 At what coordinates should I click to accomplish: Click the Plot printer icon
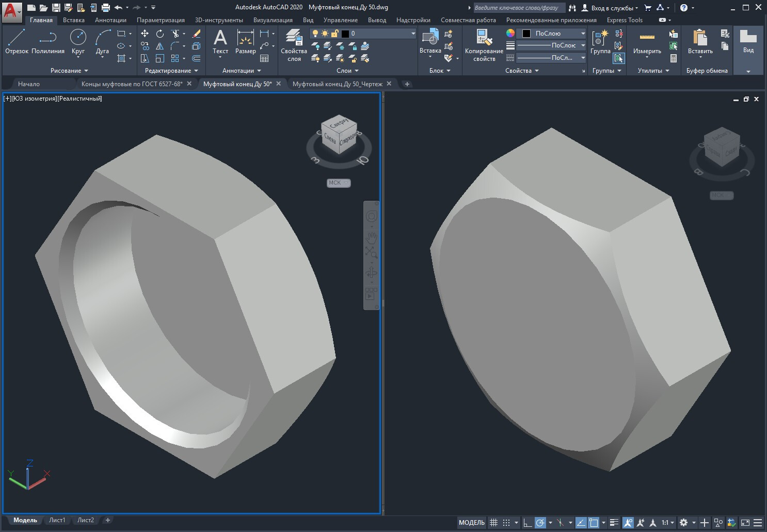tap(106, 8)
